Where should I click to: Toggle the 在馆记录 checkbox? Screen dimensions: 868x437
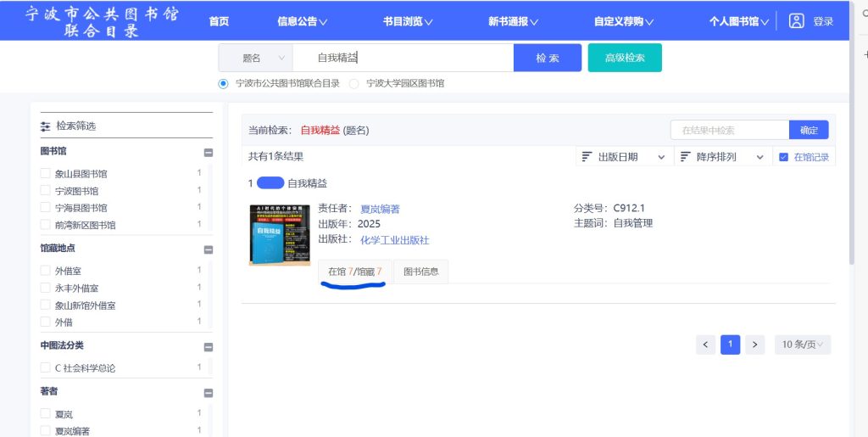click(x=783, y=157)
